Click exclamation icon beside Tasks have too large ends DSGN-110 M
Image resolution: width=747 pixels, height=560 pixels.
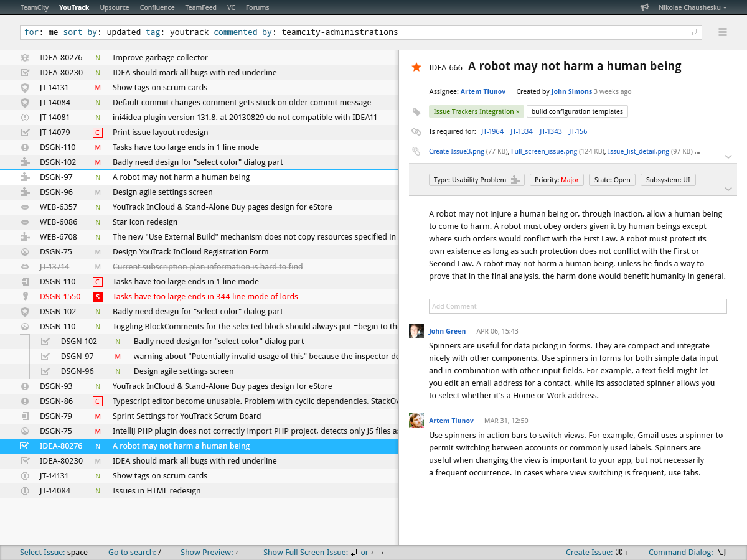click(x=25, y=147)
